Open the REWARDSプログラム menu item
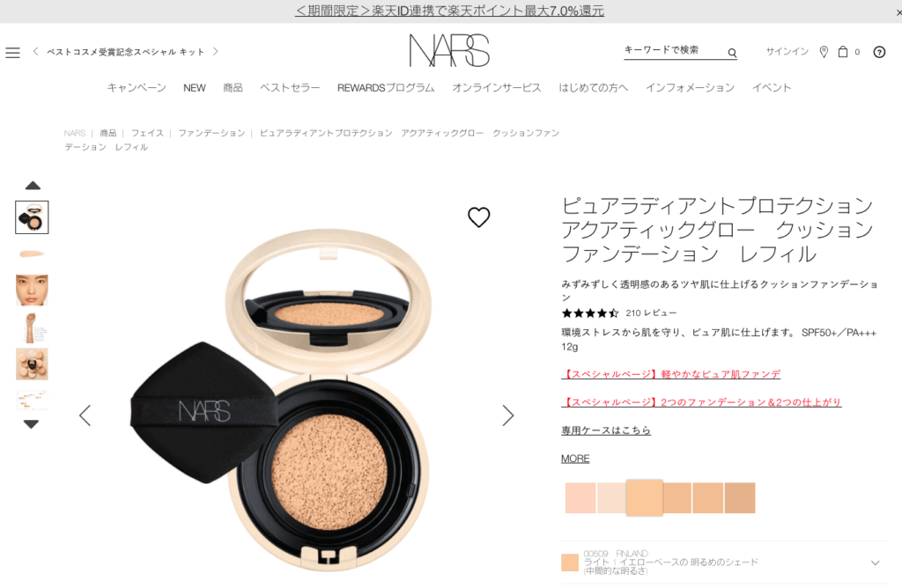The image size is (902, 588). (386, 87)
